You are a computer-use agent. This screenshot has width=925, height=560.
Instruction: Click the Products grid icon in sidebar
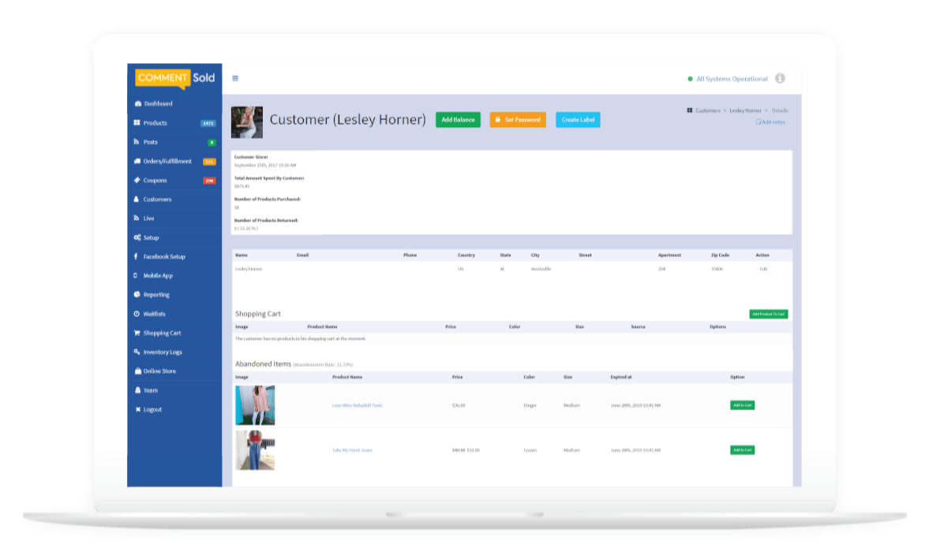click(x=137, y=122)
